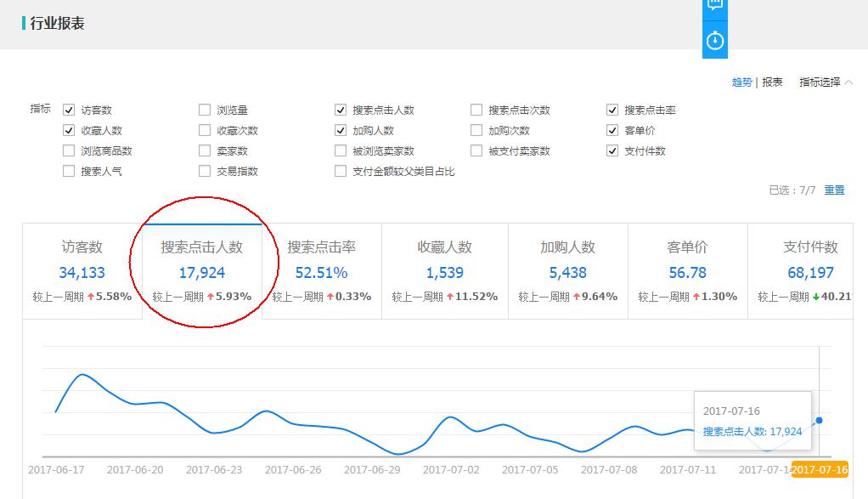868x499 pixels.
Task: Collapse the 指标选择 panel
Action: pyautogui.click(x=826, y=82)
